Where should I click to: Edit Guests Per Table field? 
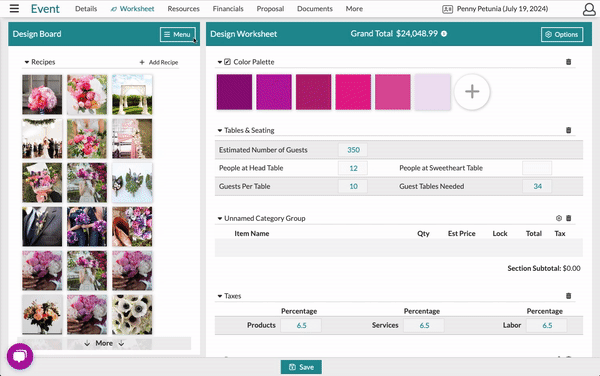(353, 186)
